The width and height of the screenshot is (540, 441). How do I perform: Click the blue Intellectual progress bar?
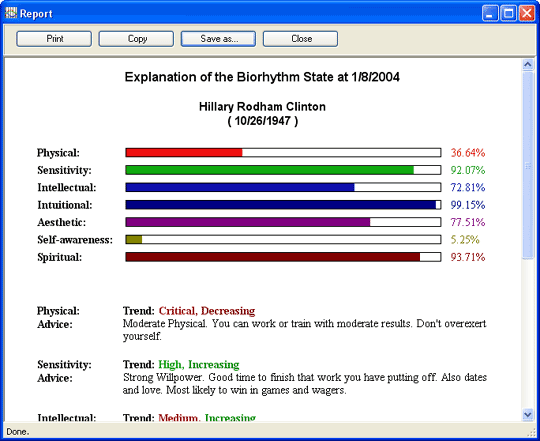(x=283, y=187)
